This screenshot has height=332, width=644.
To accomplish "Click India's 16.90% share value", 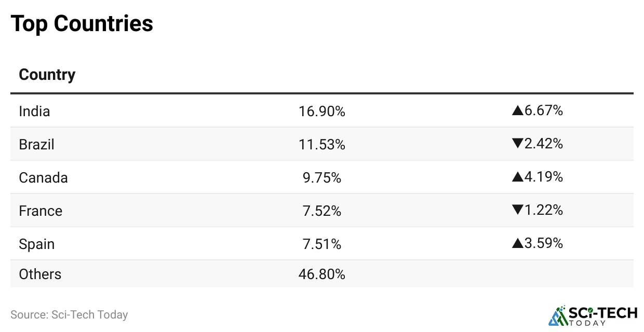I will click(322, 111).
